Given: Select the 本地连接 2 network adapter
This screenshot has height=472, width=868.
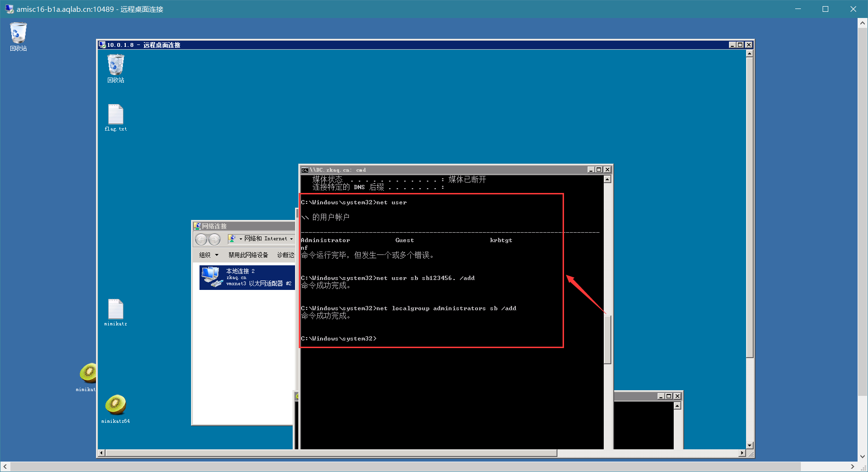Looking at the screenshot, I should tap(247, 278).
